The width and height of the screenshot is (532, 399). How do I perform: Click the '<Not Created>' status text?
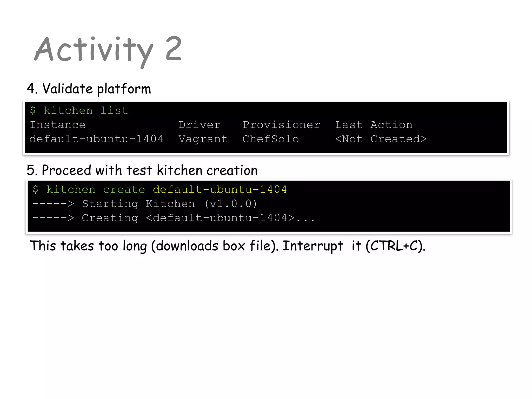[x=381, y=139]
